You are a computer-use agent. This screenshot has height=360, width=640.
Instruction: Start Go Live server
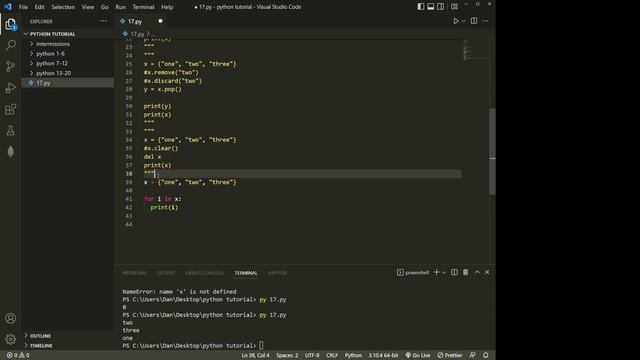point(418,355)
